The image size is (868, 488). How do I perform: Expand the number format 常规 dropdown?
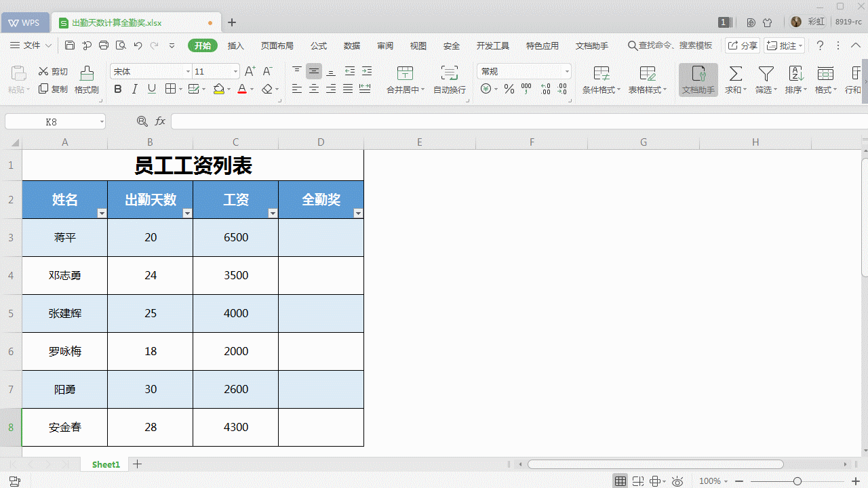567,70
